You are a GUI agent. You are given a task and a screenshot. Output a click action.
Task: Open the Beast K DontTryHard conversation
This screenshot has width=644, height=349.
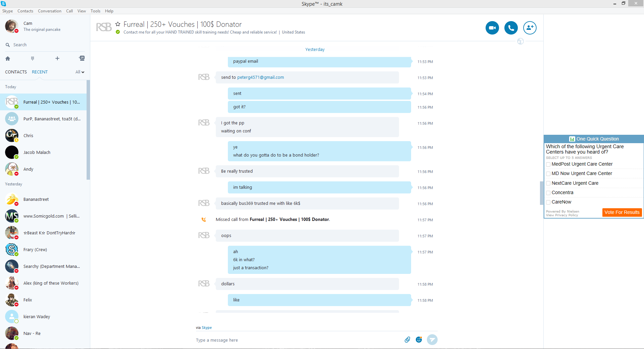pos(43,233)
